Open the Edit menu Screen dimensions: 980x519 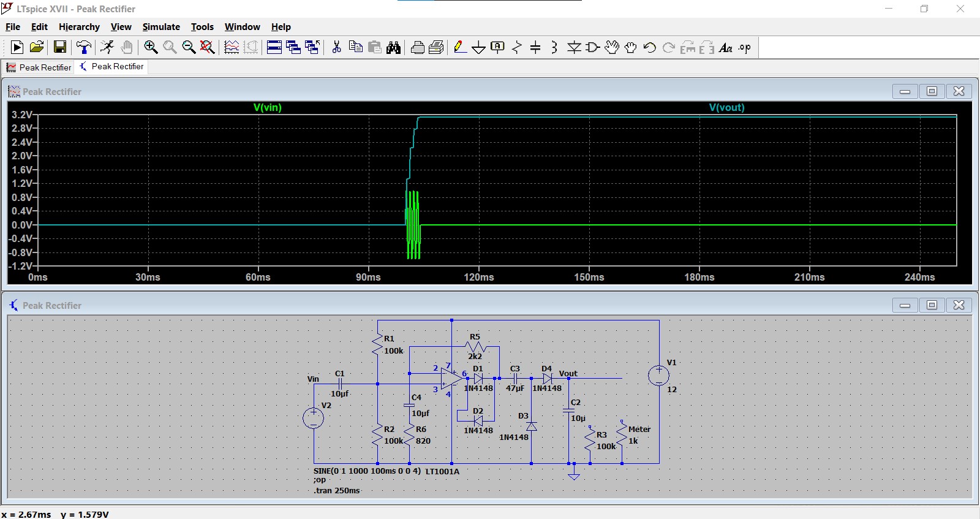tap(39, 27)
